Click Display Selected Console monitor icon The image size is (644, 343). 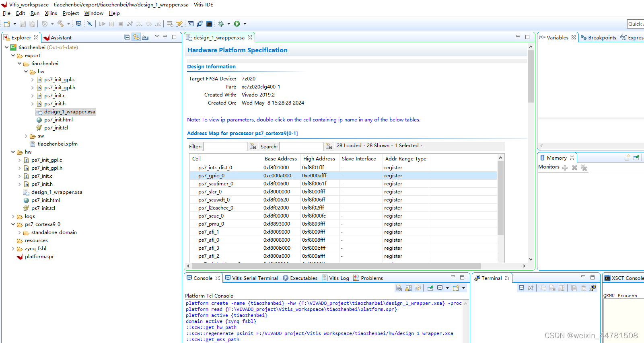pyautogui.click(x=440, y=288)
